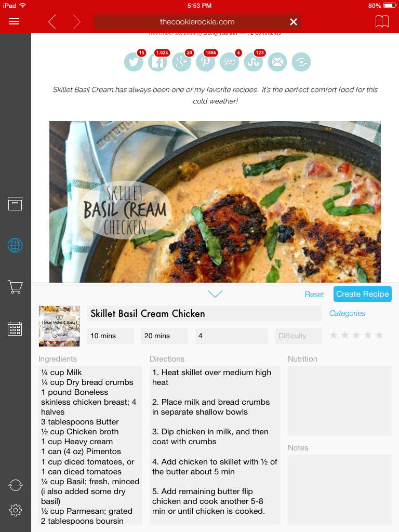This screenshot has width=399, height=532.
Task: Open the Categories selector
Action: [x=347, y=313]
